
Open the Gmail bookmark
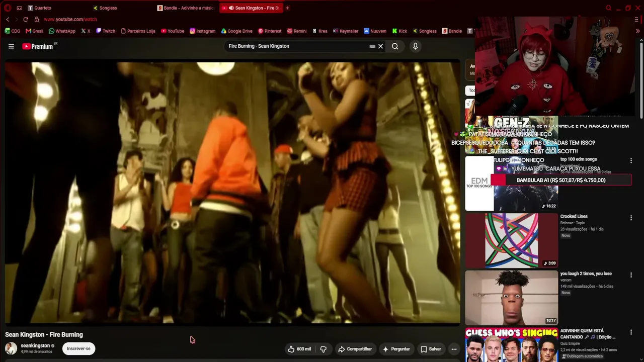[35, 31]
